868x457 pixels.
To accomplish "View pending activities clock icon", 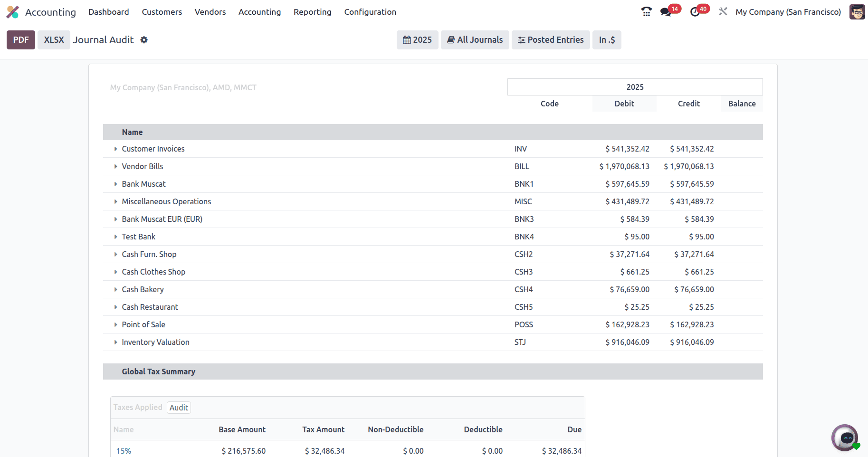I will coord(695,11).
